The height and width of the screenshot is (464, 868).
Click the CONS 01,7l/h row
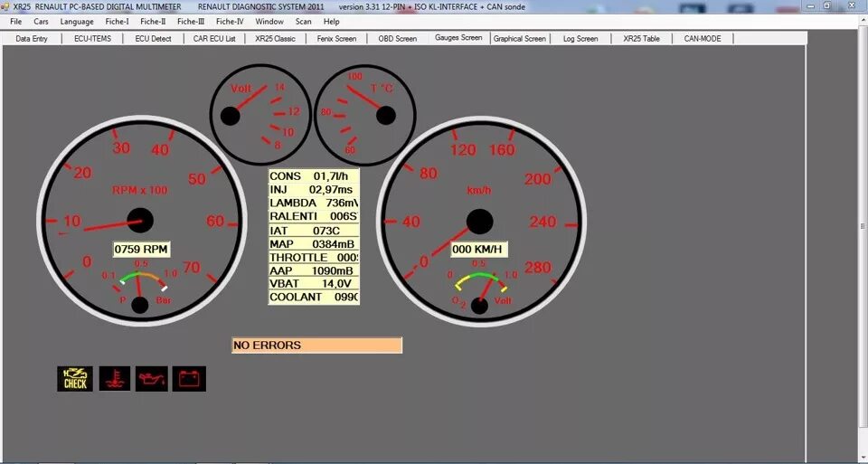(314, 176)
